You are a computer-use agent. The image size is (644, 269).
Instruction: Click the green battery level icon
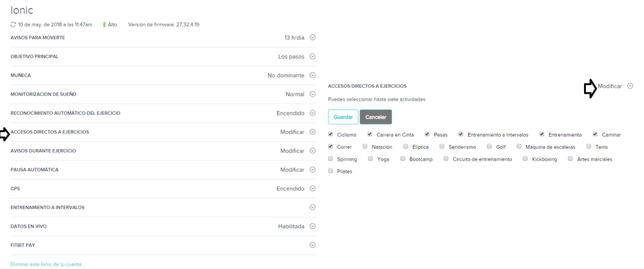point(105,25)
